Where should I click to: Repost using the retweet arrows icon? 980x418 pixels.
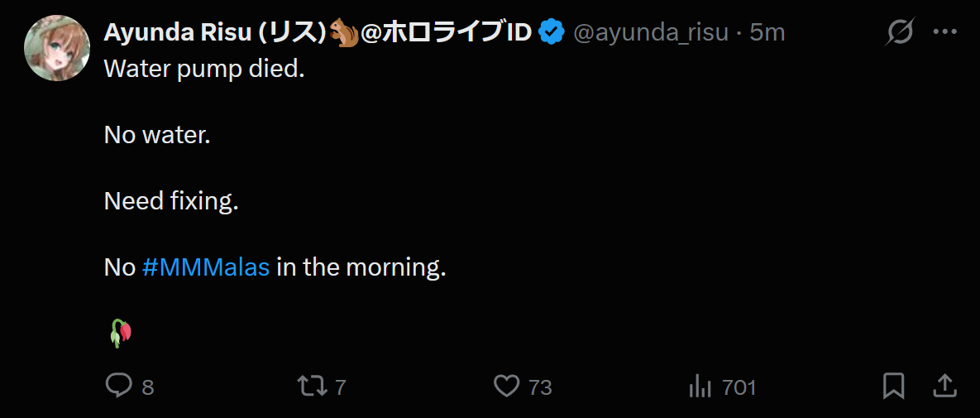click(x=312, y=386)
